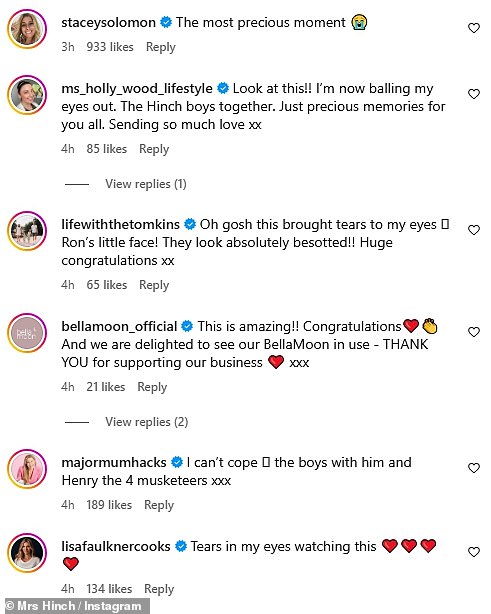The width and height of the screenshot is (491, 614).
Task: Like staceysolomon's comment with the heart icon
Action: [x=474, y=28]
